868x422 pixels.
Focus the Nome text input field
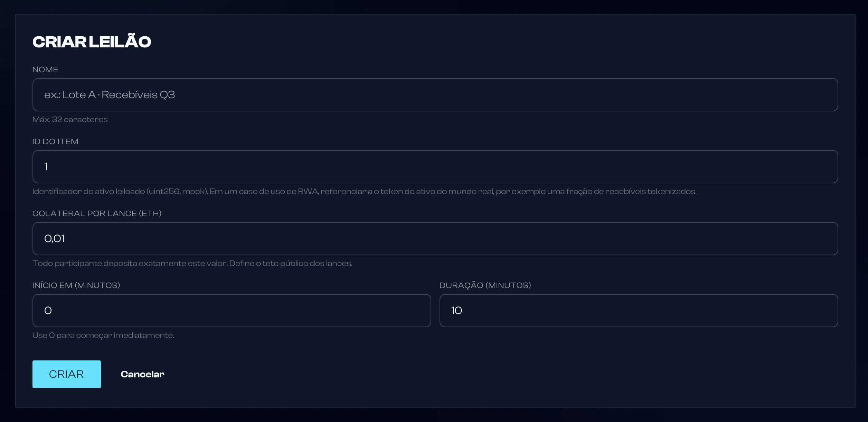click(x=435, y=95)
